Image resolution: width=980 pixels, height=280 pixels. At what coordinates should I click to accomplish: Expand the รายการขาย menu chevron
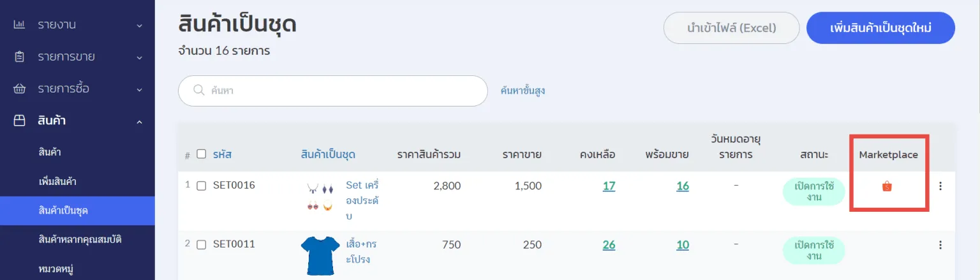tap(139, 57)
